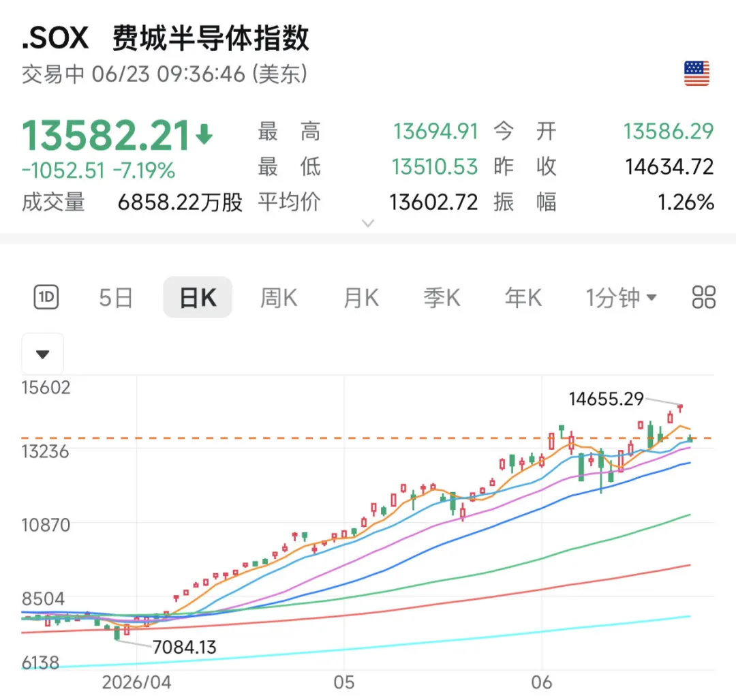Switch to the 5日 chart tab
736x700 pixels.
coord(116,298)
